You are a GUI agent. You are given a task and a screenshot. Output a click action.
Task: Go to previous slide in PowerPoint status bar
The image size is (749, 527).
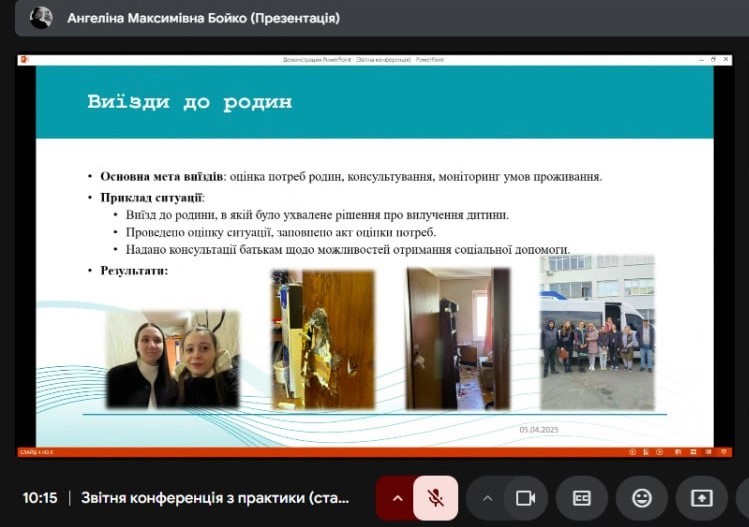(x=632, y=452)
